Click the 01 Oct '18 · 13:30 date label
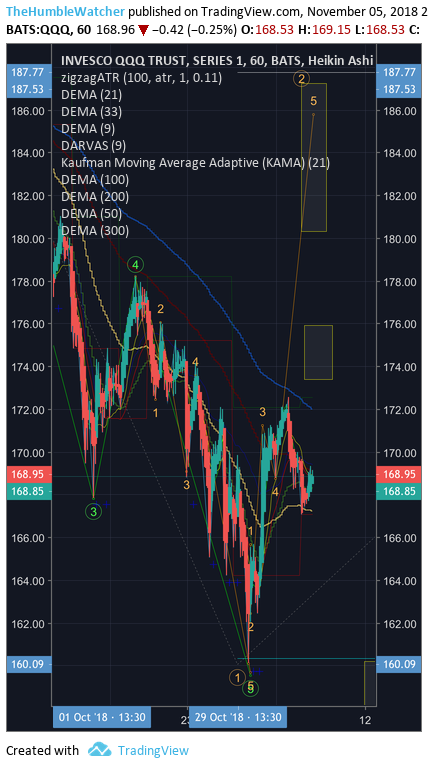This screenshot has height=768, width=428. point(102,717)
